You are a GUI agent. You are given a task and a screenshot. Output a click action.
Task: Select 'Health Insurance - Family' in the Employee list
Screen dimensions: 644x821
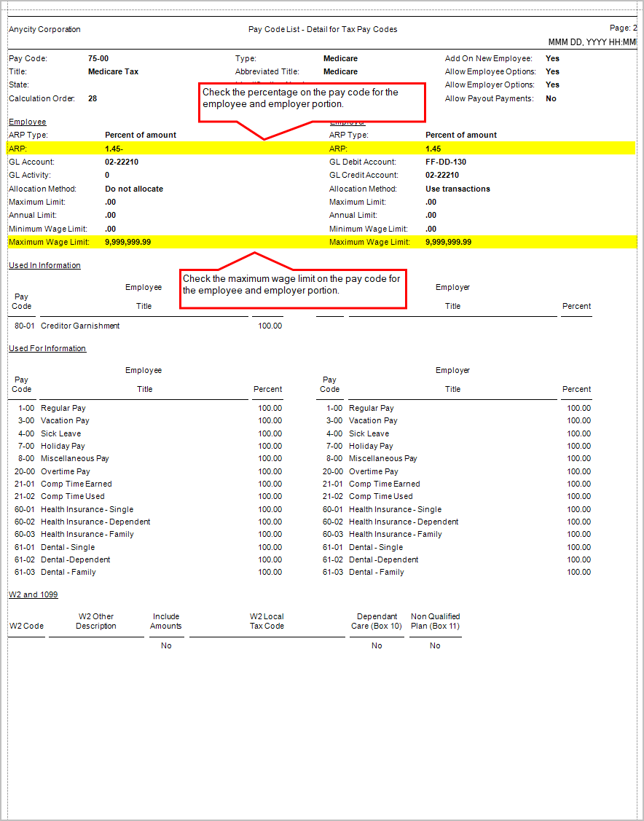pos(87,535)
